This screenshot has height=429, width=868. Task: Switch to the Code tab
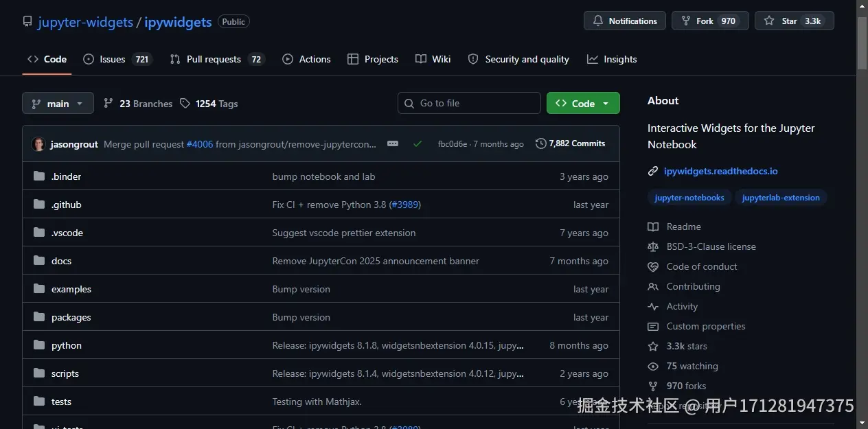[x=47, y=59]
